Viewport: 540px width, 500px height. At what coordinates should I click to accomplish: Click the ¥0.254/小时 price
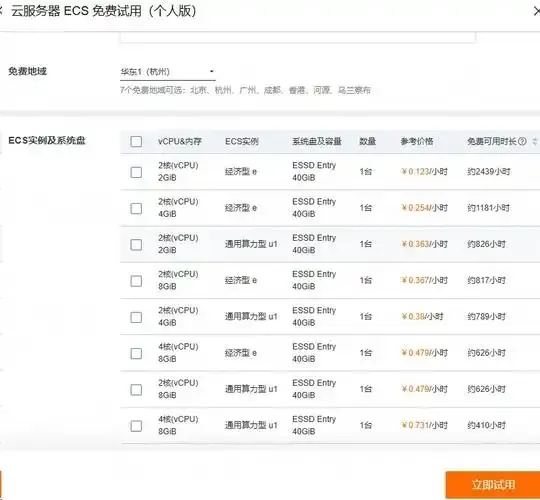click(x=424, y=208)
